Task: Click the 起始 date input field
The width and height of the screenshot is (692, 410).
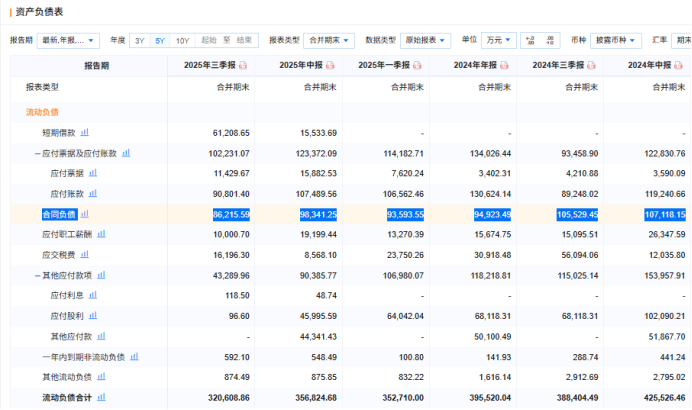Action: (208, 40)
